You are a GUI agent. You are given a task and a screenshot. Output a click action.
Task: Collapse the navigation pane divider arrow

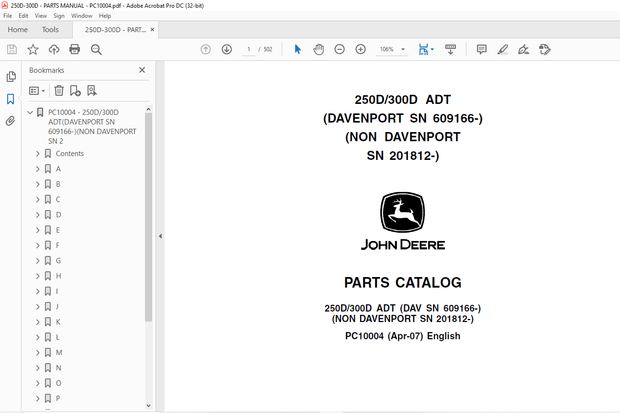(160, 236)
